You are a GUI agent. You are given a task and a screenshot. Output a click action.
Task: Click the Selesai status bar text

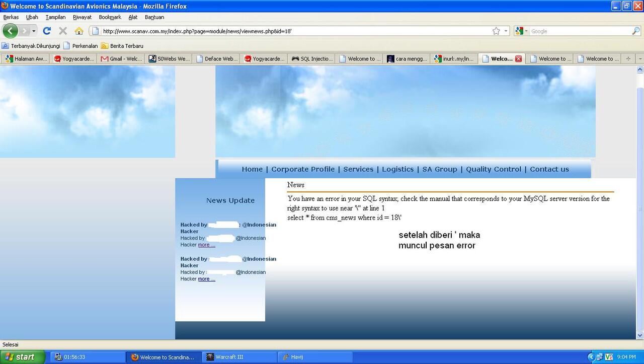click(11, 344)
